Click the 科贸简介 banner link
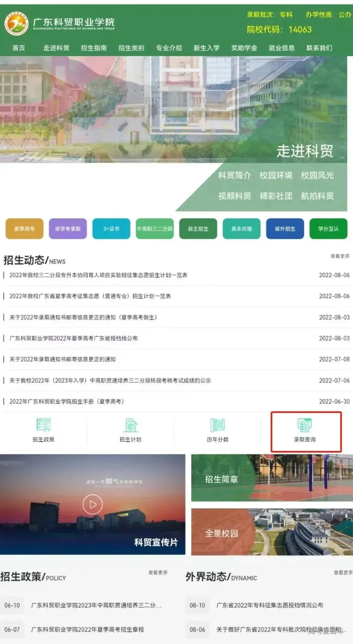Screen dimensions: 353x644 coord(234,175)
